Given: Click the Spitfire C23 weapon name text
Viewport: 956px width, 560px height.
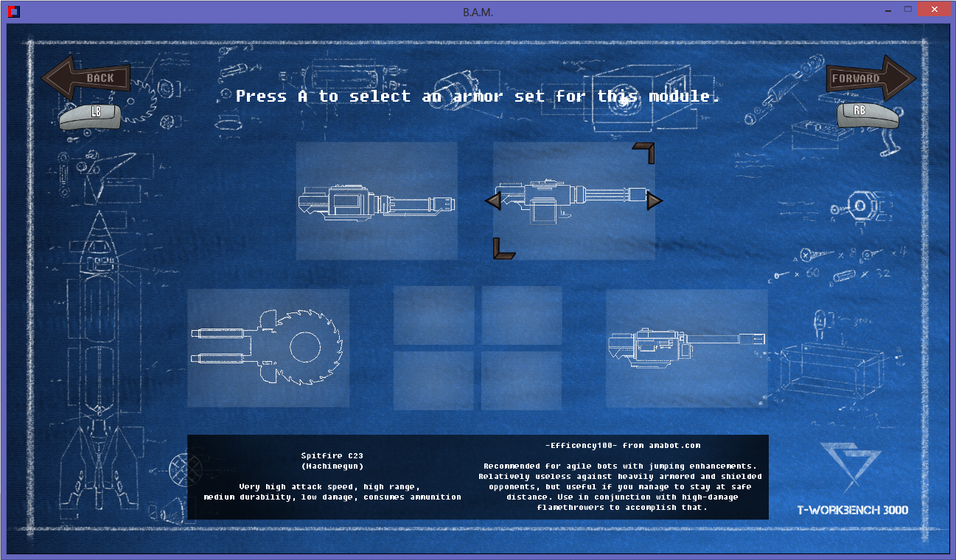Looking at the screenshot, I should (332, 455).
